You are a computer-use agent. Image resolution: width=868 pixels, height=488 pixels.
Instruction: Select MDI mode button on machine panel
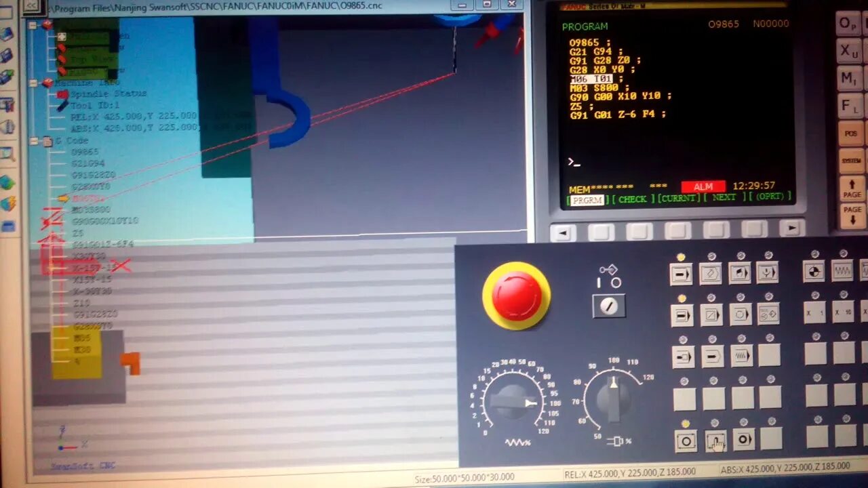point(740,274)
